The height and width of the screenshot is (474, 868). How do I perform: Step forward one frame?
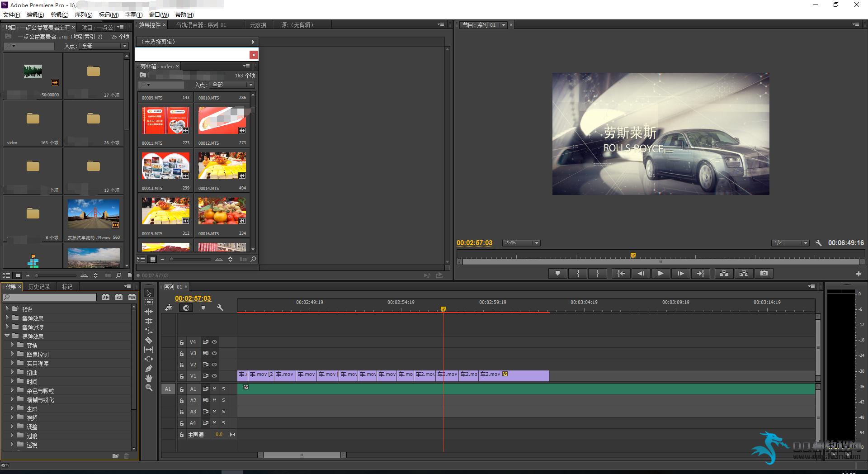pyautogui.click(x=680, y=273)
